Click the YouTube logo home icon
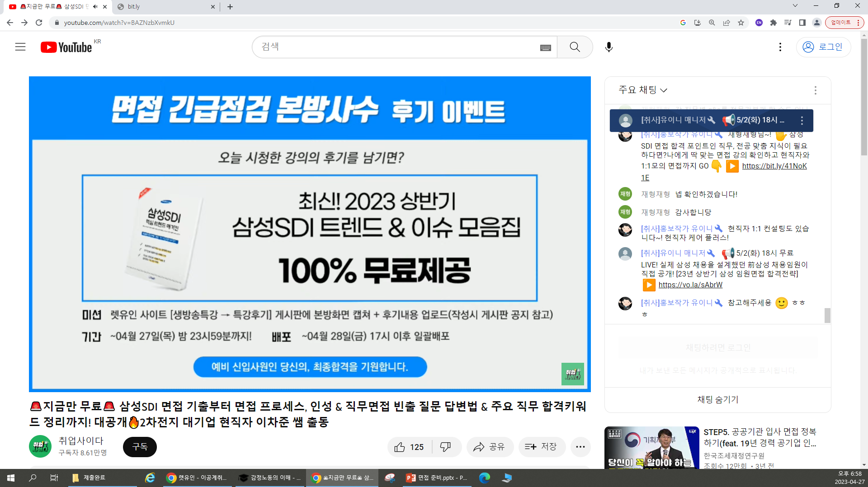This screenshot has height=487, width=868. pos(66,47)
